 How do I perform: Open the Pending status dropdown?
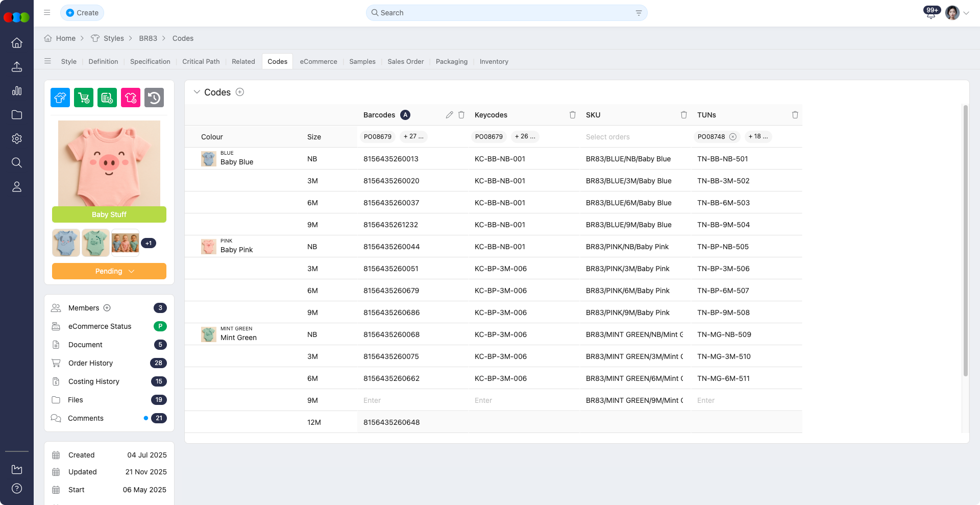(x=109, y=271)
